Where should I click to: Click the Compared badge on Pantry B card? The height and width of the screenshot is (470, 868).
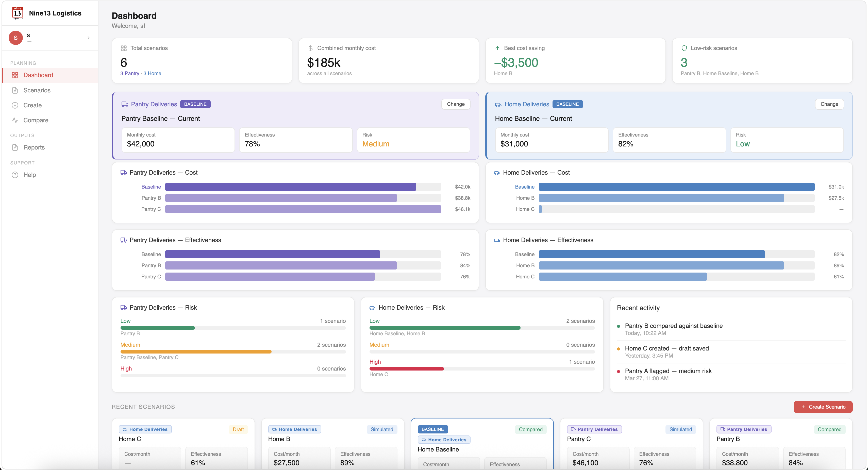click(x=829, y=429)
